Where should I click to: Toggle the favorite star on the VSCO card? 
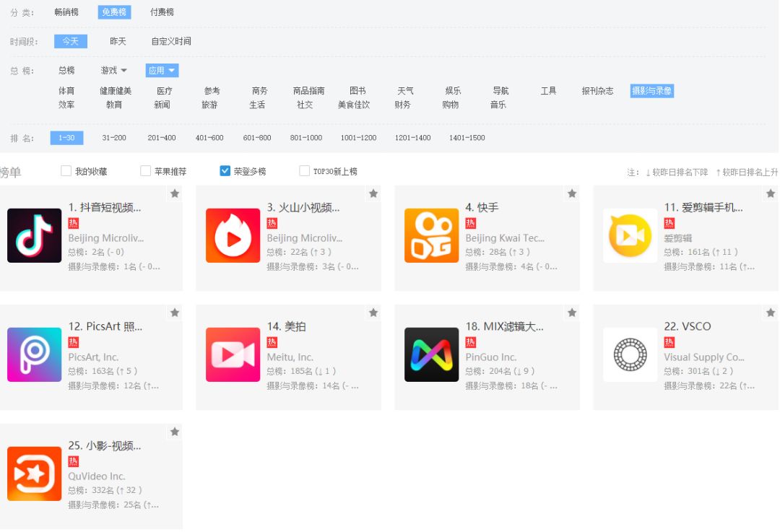770,313
